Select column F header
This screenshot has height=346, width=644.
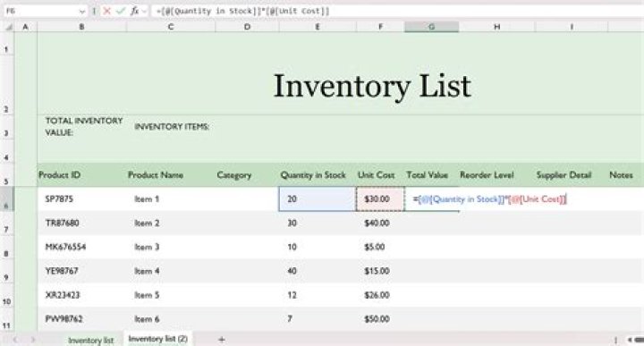pyautogui.click(x=380, y=27)
